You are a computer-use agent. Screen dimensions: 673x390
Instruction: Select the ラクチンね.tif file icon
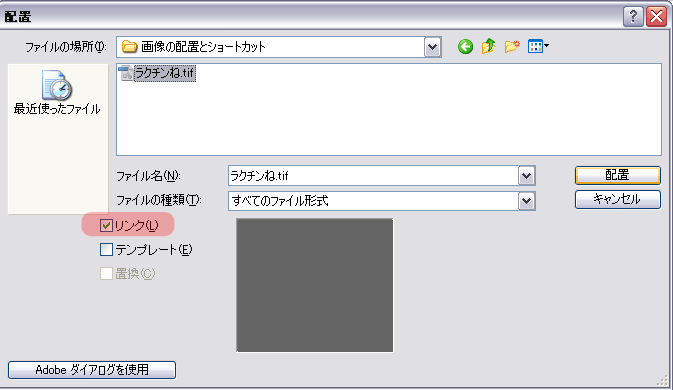126,73
